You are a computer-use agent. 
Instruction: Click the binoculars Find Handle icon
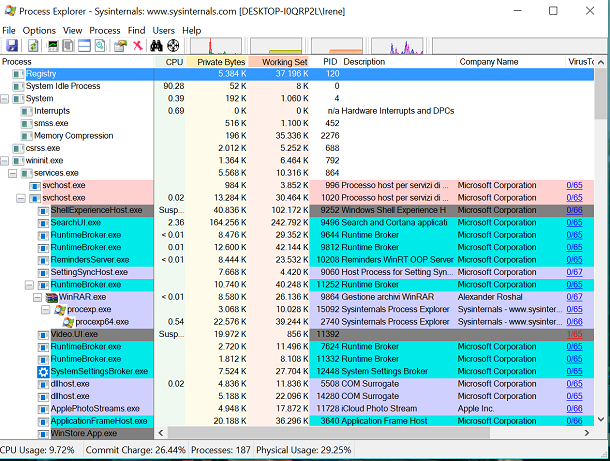point(156,46)
